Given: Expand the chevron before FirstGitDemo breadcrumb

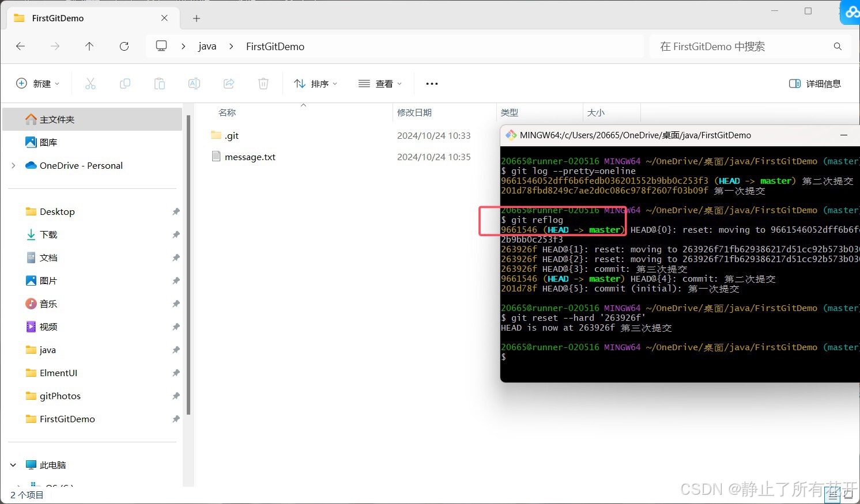Looking at the screenshot, I should click(x=231, y=46).
